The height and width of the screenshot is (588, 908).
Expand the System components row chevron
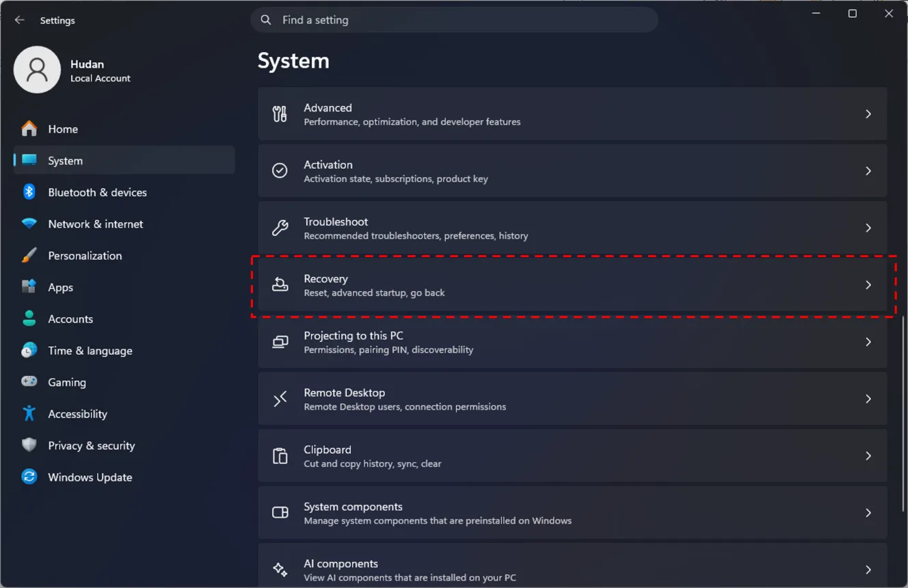point(868,513)
